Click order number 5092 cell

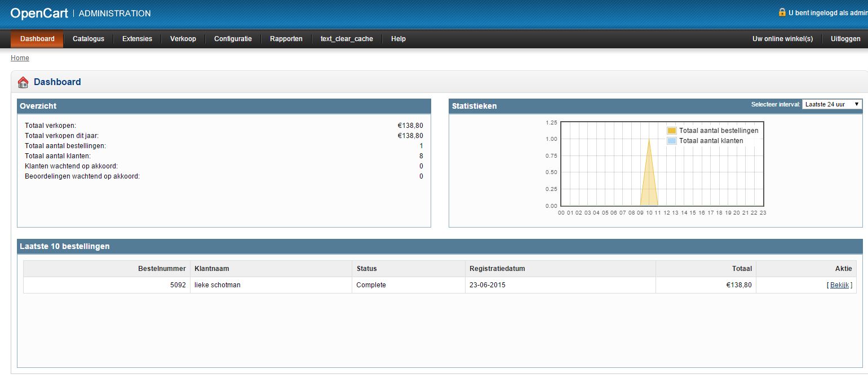(x=107, y=285)
